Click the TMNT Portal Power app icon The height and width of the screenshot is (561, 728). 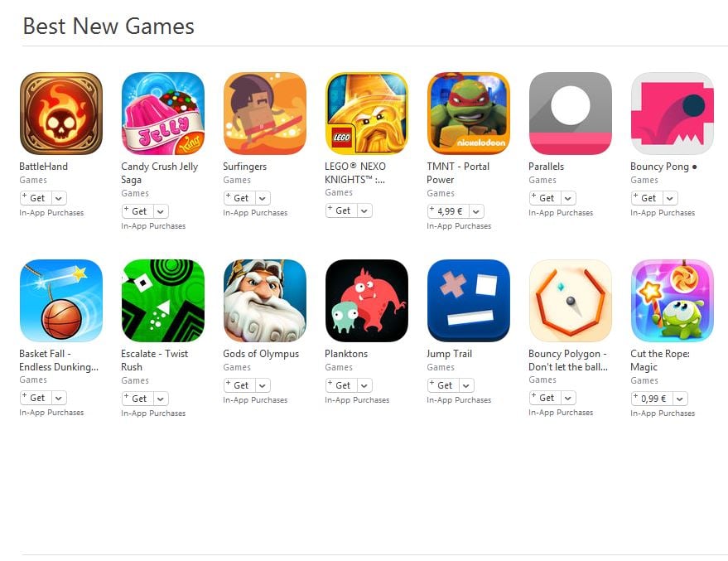[x=469, y=114]
